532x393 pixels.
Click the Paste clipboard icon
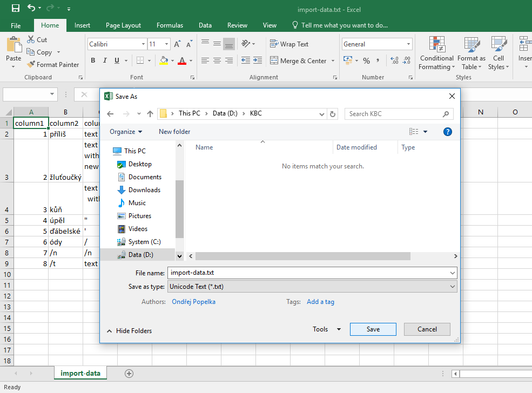[x=14, y=45]
